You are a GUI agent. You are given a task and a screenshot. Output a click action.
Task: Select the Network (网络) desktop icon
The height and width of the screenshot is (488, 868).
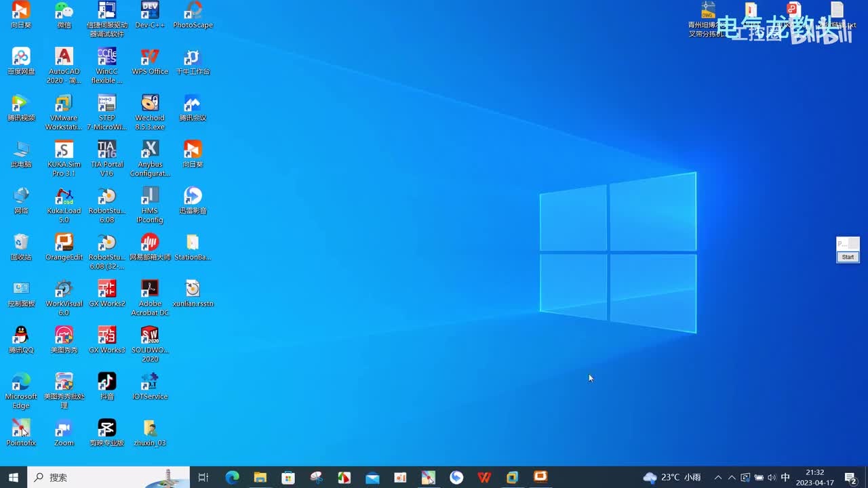pyautogui.click(x=21, y=201)
